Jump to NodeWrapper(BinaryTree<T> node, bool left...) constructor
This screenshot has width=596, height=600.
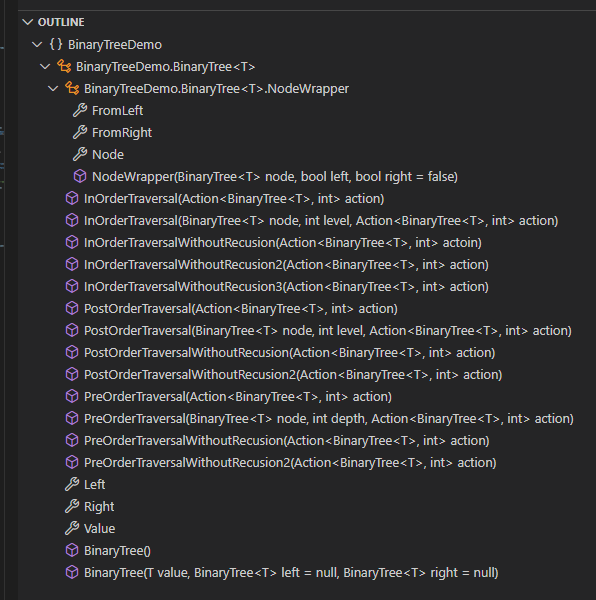click(275, 177)
